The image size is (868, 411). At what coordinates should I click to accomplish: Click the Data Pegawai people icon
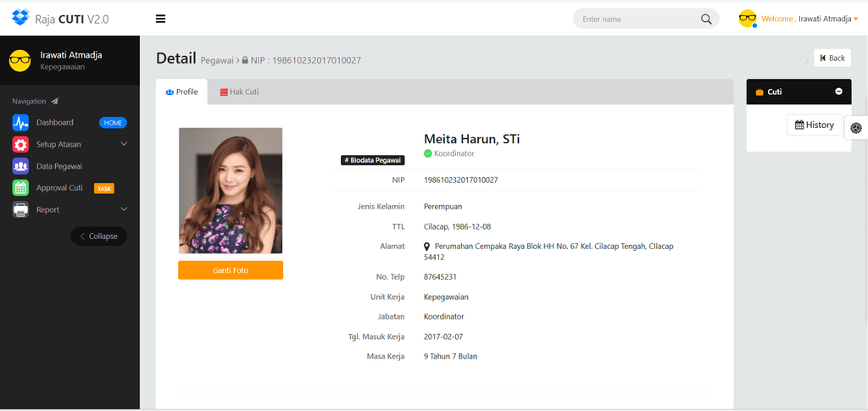tap(20, 166)
